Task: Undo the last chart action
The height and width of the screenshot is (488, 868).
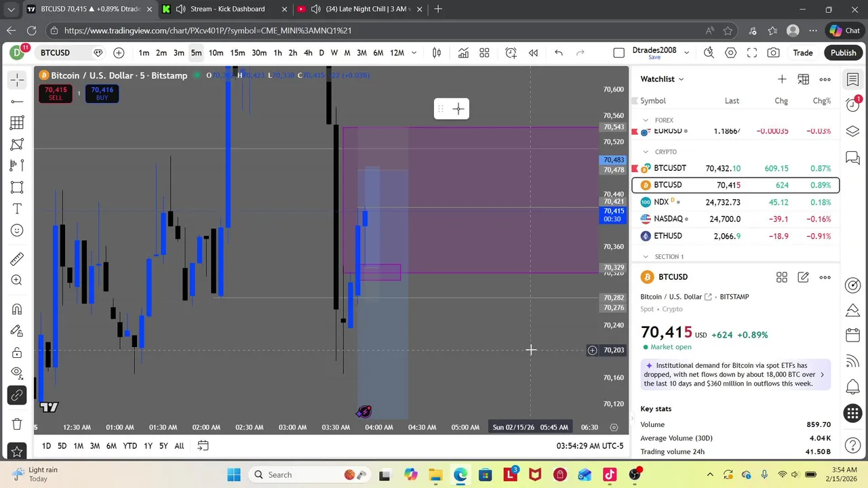Action: 559,53
